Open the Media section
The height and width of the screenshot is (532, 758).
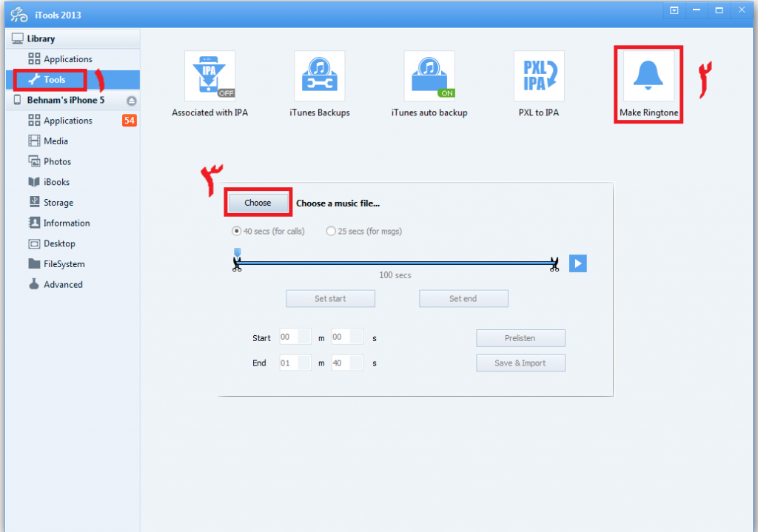[x=73, y=141]
